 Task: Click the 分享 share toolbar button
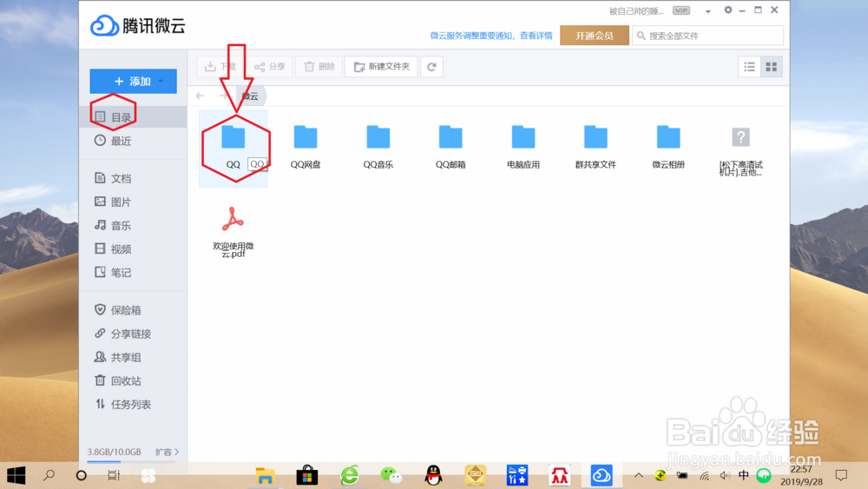tap(270, 67)
